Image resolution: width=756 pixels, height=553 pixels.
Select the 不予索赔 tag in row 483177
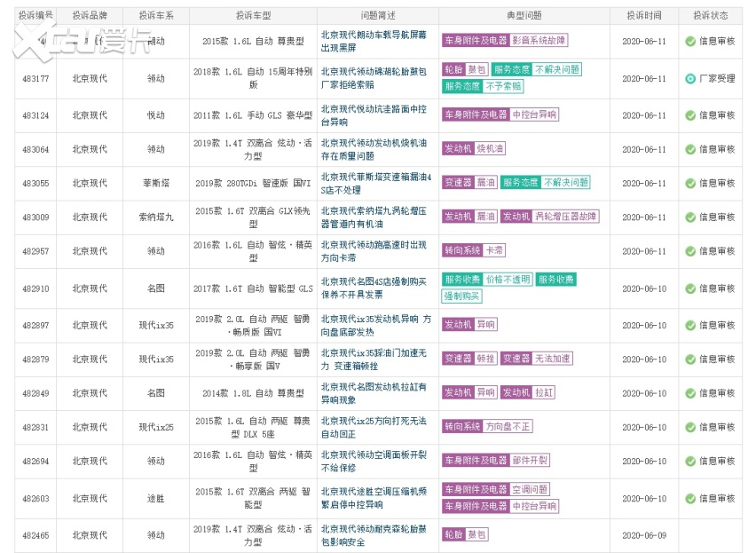point(503,86)
